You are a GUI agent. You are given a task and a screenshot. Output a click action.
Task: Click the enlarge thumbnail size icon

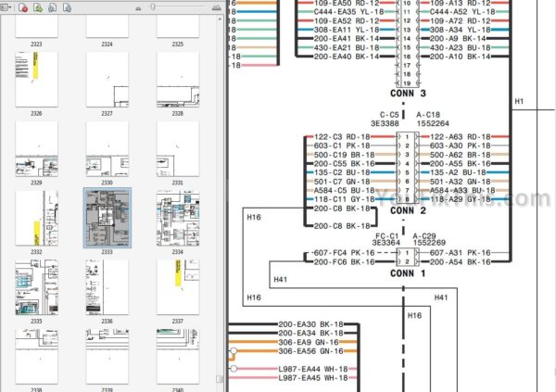pyautogui.click(x=215, y=7)
